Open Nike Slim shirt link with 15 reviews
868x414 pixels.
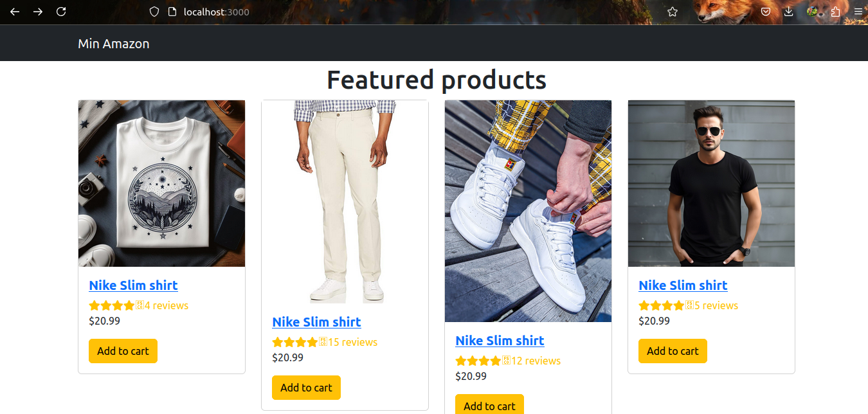coord(316,322)
